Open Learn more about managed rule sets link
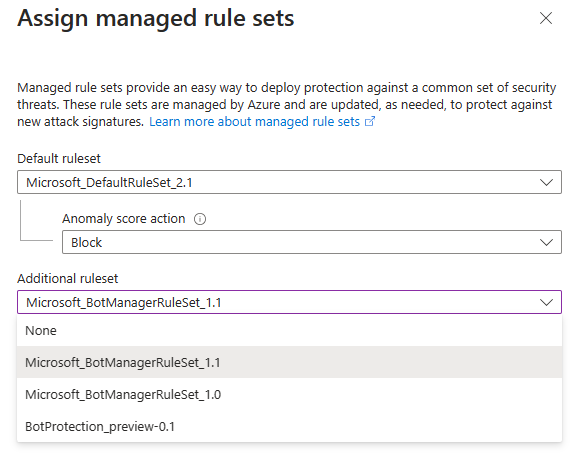Screen dimensions: 574x463 pyautogui.click(x=254, y=122)
